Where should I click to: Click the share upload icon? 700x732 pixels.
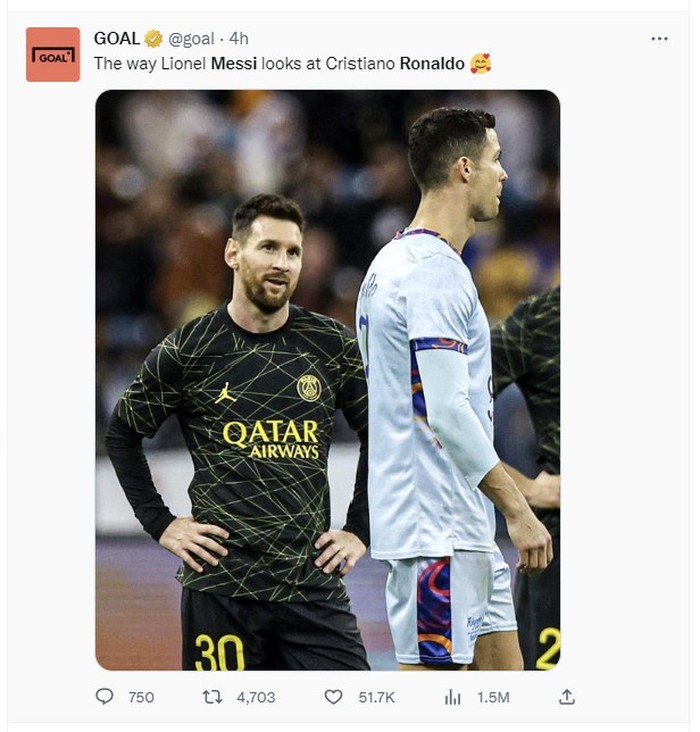coord(567,696)
